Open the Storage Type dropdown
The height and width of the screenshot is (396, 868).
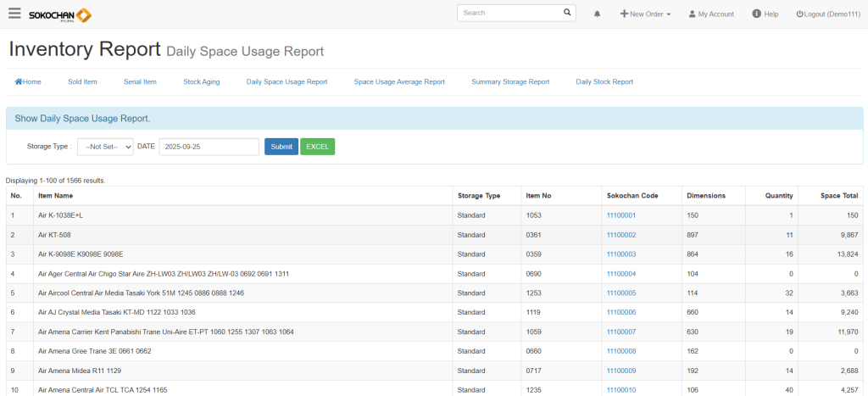point(105,147)
